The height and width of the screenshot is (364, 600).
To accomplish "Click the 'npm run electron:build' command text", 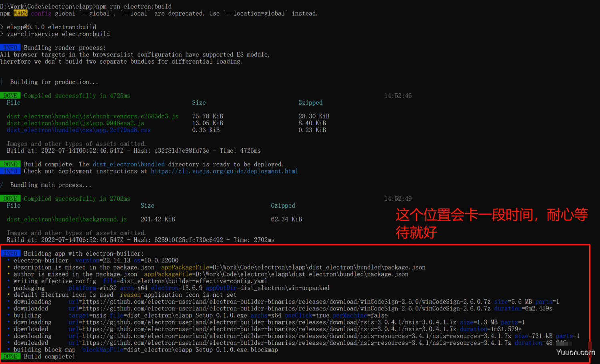I will coord(134,6).
